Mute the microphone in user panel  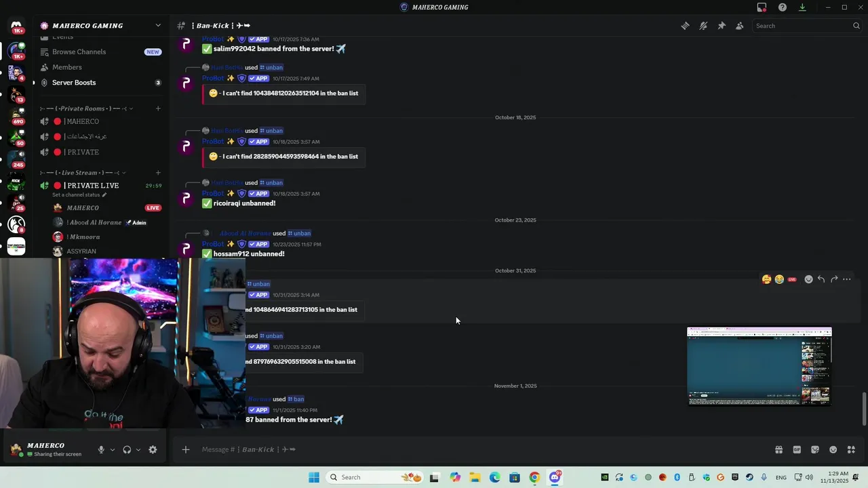101,450
